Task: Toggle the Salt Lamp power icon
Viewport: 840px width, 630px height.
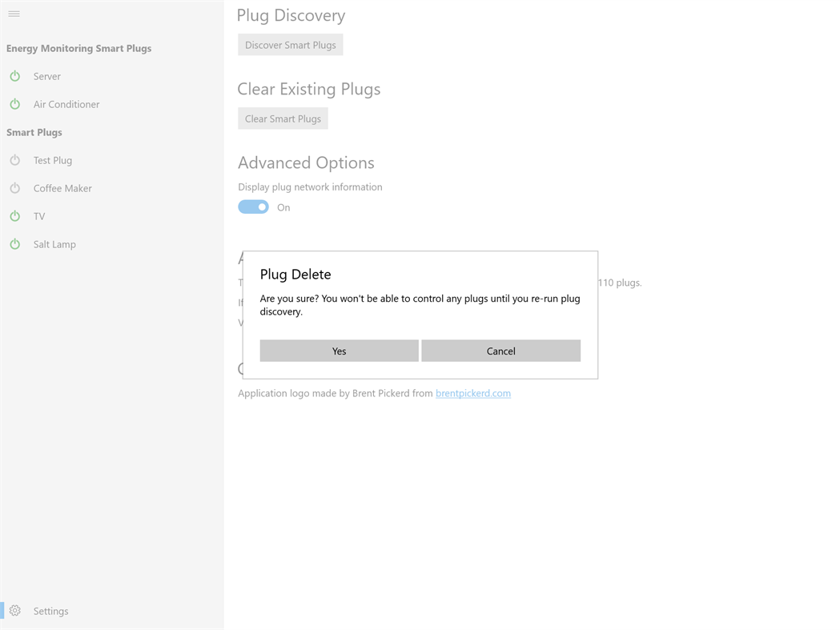Action: tap(14, 244)
